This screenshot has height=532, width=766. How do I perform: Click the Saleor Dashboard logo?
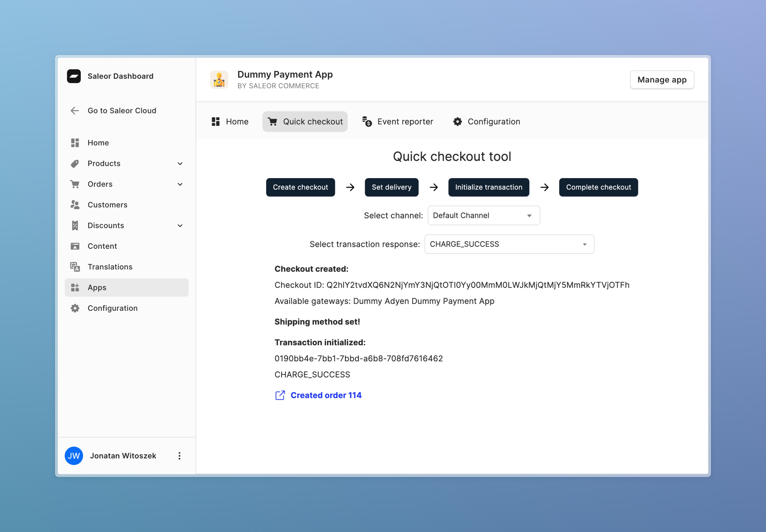pyautogui.click(x=74, y=76)
